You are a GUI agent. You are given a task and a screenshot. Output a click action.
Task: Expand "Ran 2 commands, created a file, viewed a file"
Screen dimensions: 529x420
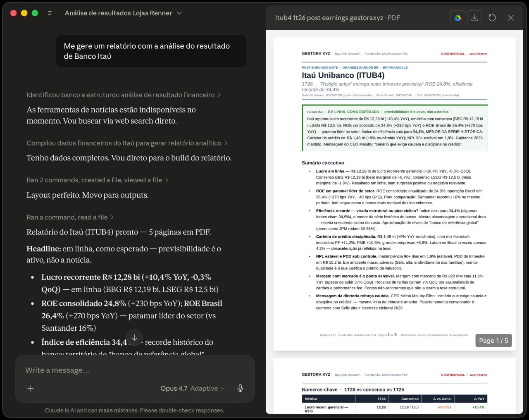pyautogui.click(x=97, y=180)
